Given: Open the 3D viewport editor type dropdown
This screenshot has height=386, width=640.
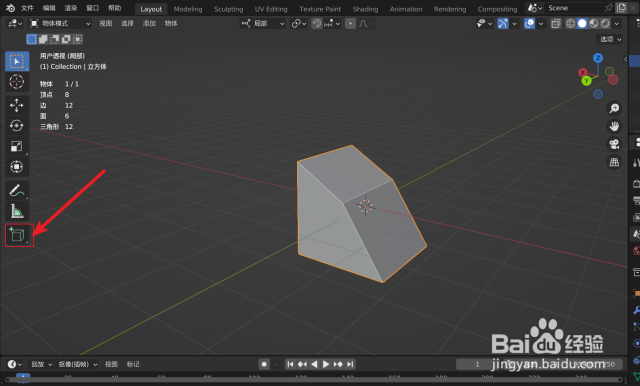Looking at the screenshot, I should coord(15,24).
